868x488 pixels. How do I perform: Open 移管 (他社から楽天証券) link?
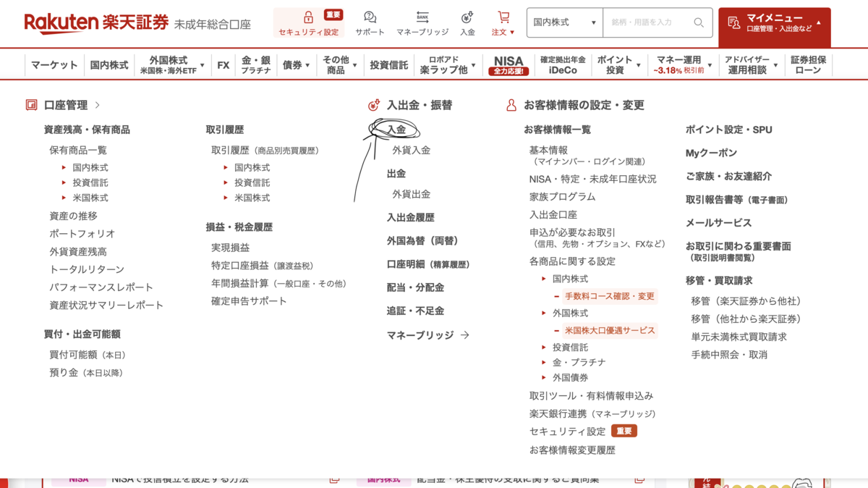pos(746,319)
